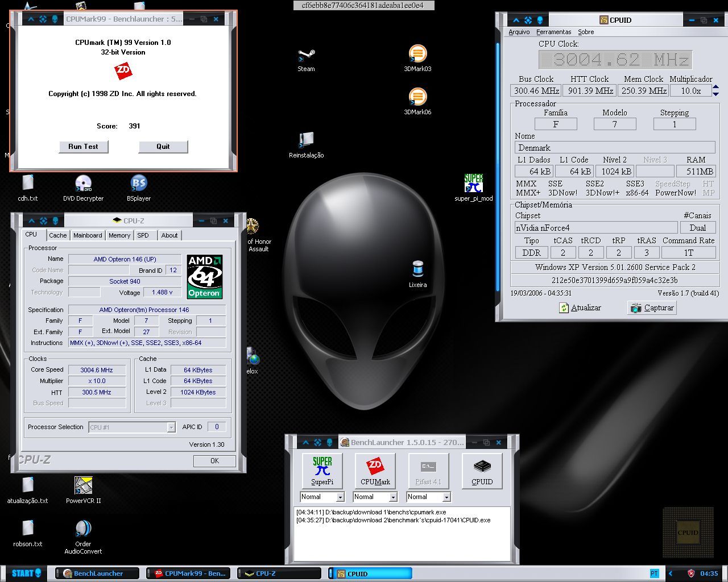The height and width of the screenshot is (582, 728).
Task: Click the START button on taskbar
Action: click(x=26, y=573)
